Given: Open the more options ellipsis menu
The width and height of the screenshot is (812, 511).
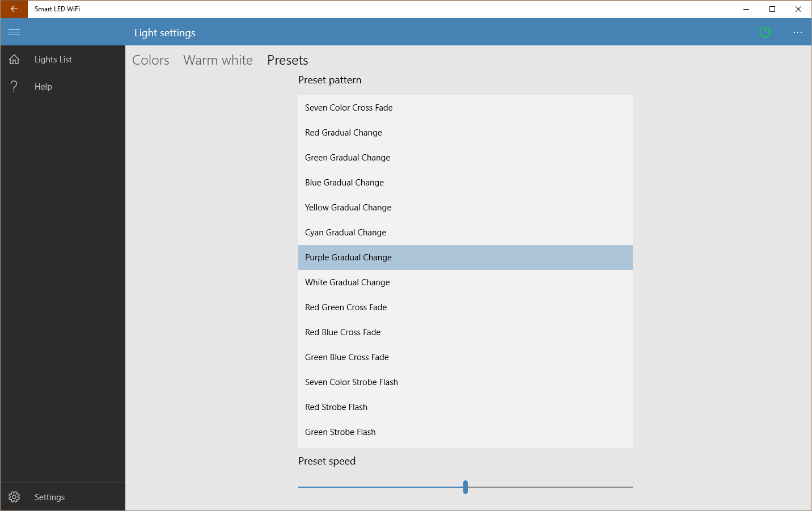Looking at the screenshot, I should click(x=798, y=32).
